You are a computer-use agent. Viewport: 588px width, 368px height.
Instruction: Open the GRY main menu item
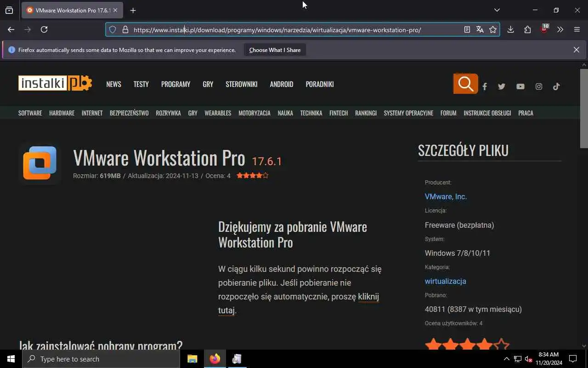point(208,84)
